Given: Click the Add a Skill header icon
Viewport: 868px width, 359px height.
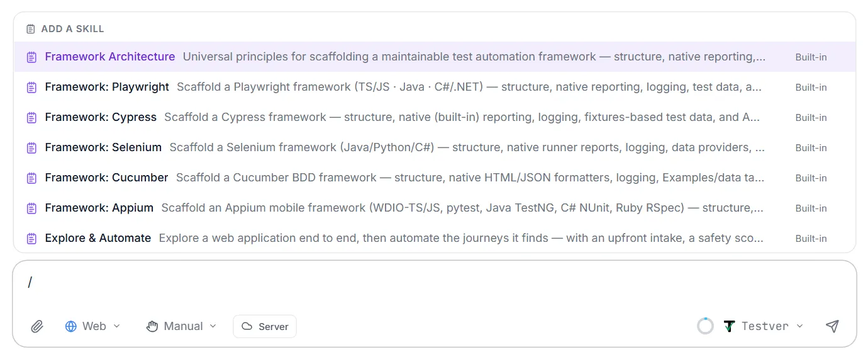Looking at the screenshot, I should coord(31,29).
